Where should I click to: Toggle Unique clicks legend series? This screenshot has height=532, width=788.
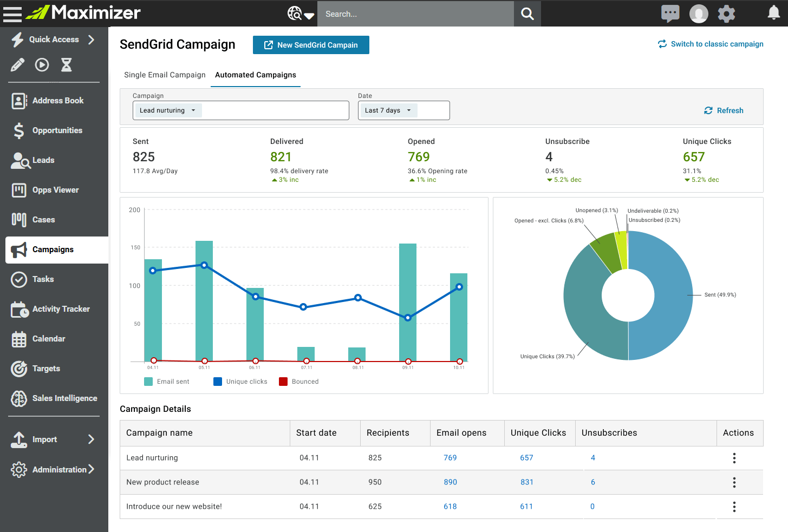click(x=240, y=382)
